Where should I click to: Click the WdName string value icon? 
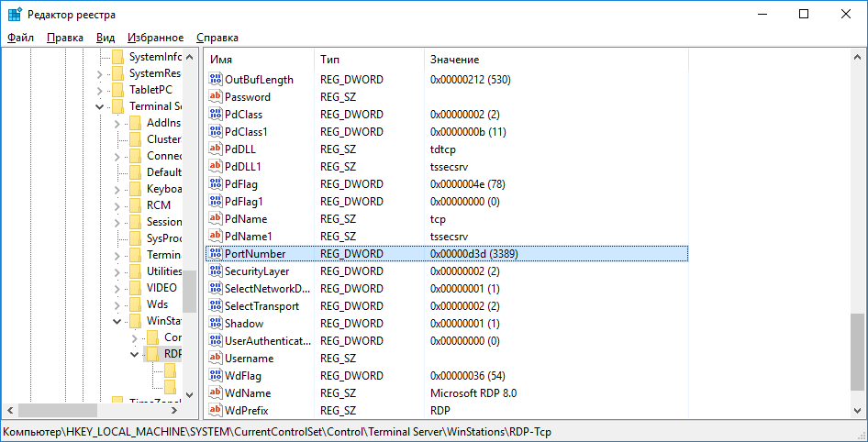click(216, 393)
